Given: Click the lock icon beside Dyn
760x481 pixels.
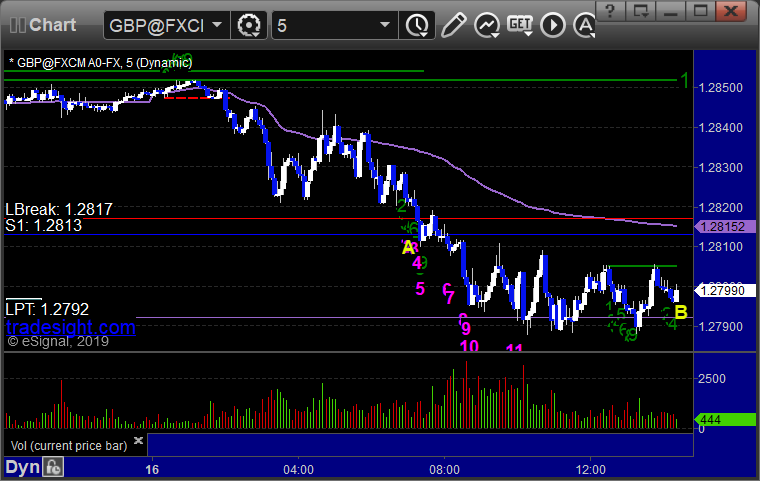Looking at the screenshot, I should 53,467.
